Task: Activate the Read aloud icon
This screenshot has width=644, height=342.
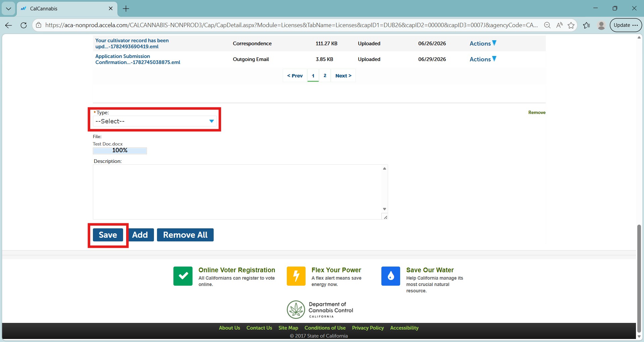Action: (x=559, y=25)
